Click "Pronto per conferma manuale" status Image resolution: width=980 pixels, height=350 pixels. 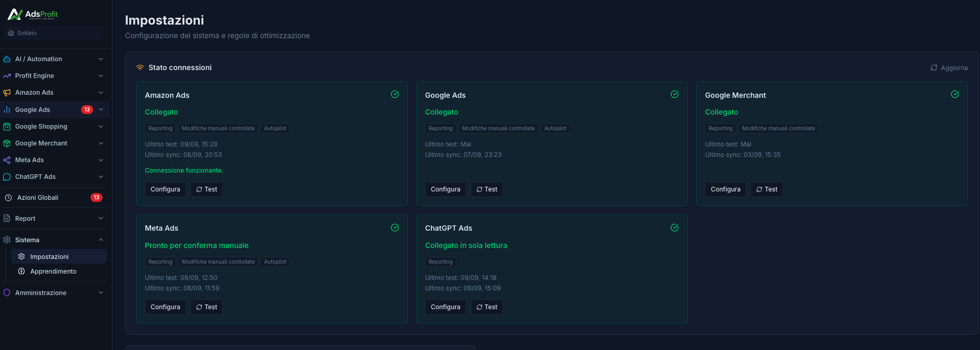click(197, 245)
